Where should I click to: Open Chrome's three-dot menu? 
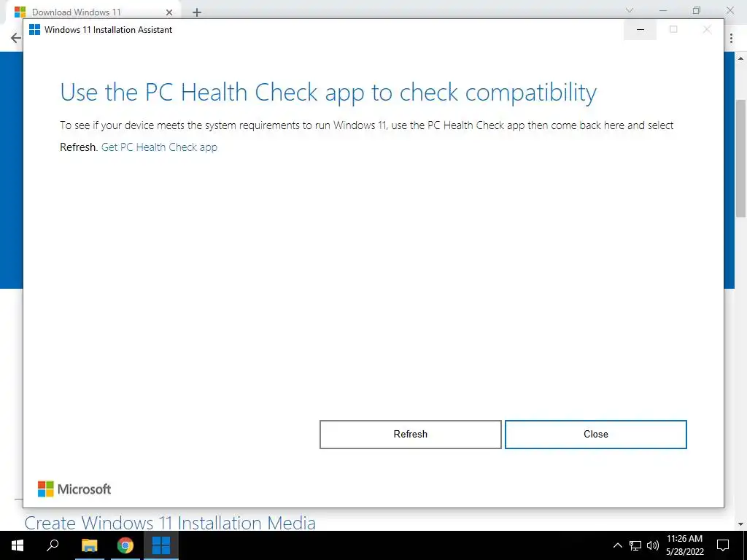click(731, 38)
